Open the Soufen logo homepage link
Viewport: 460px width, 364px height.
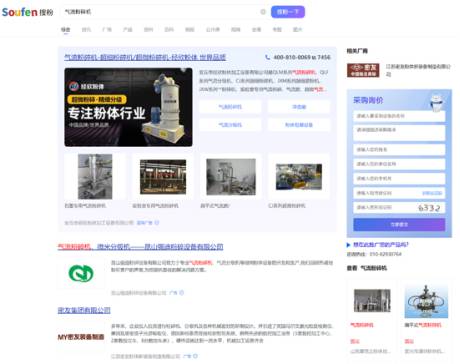coord(27,12)
